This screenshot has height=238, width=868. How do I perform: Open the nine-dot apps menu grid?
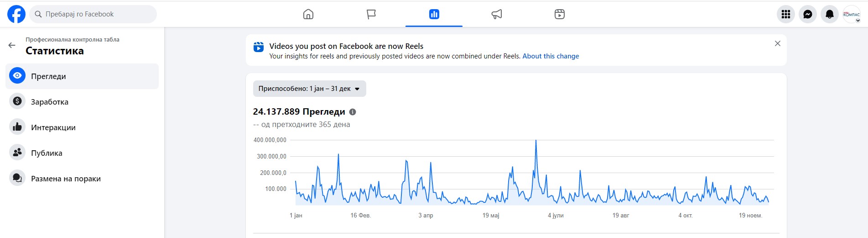(x=785, y=14)
